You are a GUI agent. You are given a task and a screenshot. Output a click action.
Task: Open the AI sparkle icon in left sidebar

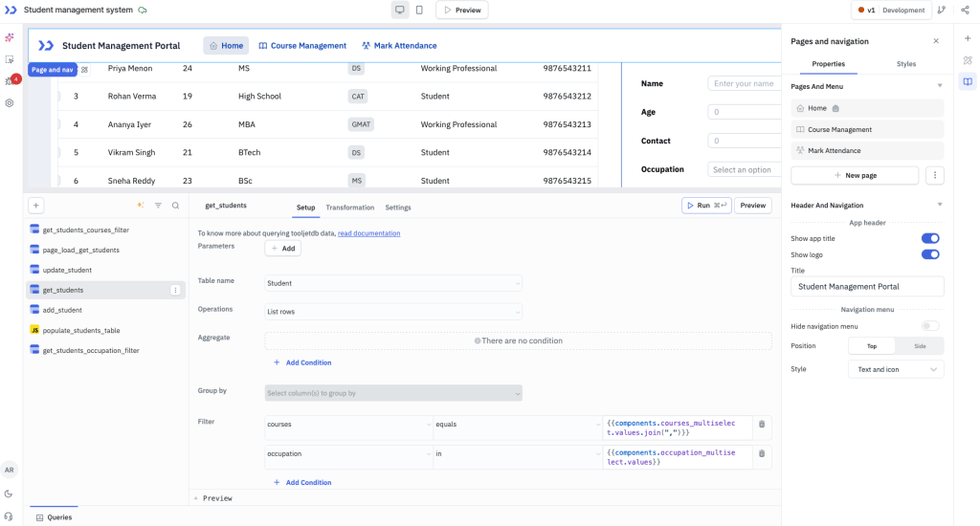pos(10,37)
